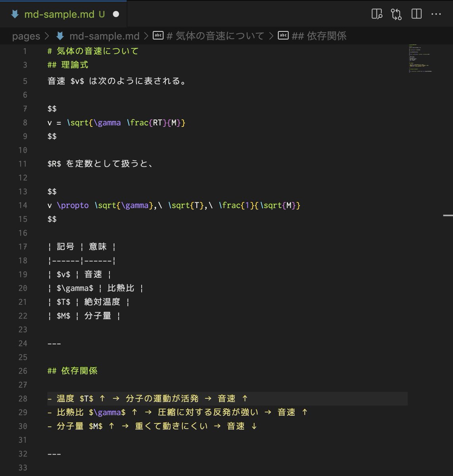This screenshot has height=476, width=453.
Task: Click line number 28 in the gutter
Action: point(23,399)
